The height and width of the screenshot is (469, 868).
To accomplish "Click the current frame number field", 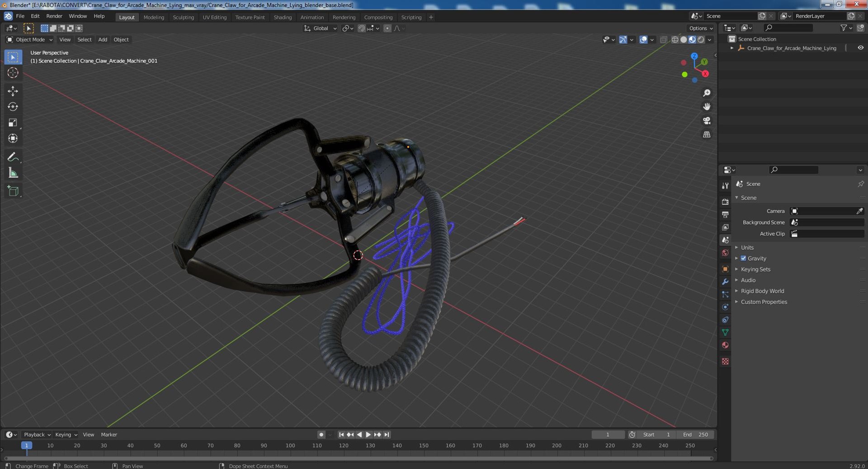I will (x=608, y=435).
